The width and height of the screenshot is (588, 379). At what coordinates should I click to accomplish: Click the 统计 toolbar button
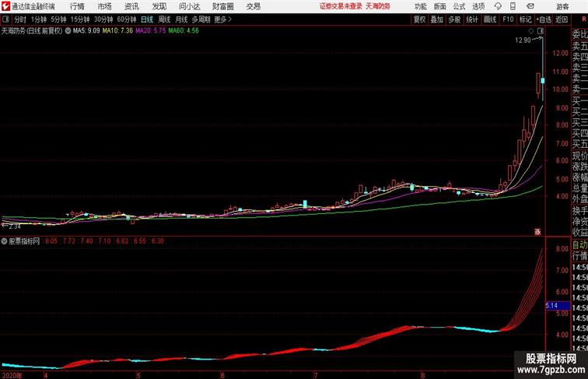click(x=472, y=19)
